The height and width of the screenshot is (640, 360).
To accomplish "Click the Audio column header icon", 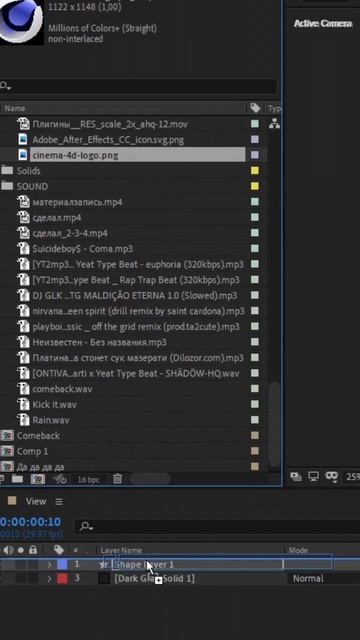I will click(x=8, y=550).
